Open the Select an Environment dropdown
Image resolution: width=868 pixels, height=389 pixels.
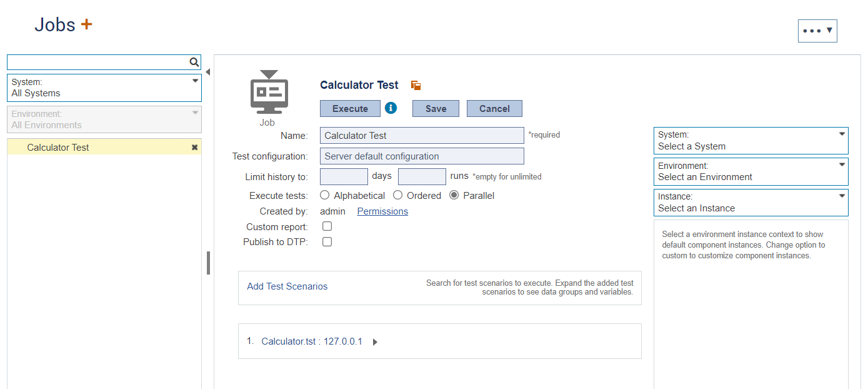[751, 171]
